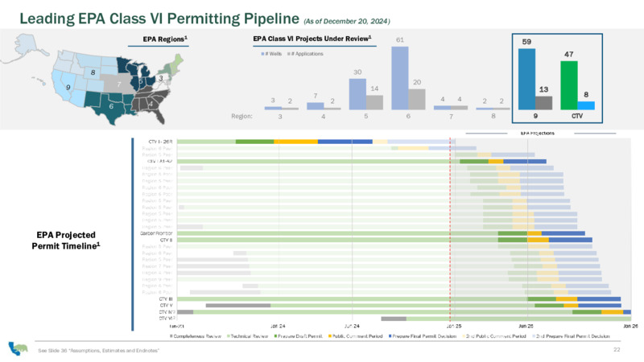Click the Region 5 wells bar labeled 30
The width and height of the screenshot is (644, 362).
click(357, 94)
